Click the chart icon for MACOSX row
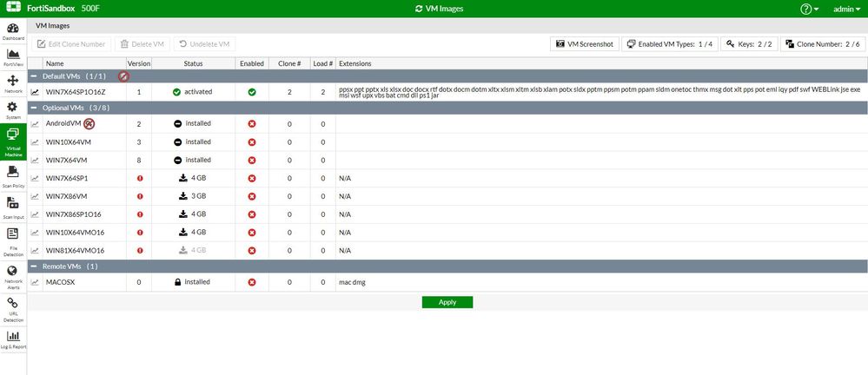This screenshot has height=375, width=868. click(35, 283)
